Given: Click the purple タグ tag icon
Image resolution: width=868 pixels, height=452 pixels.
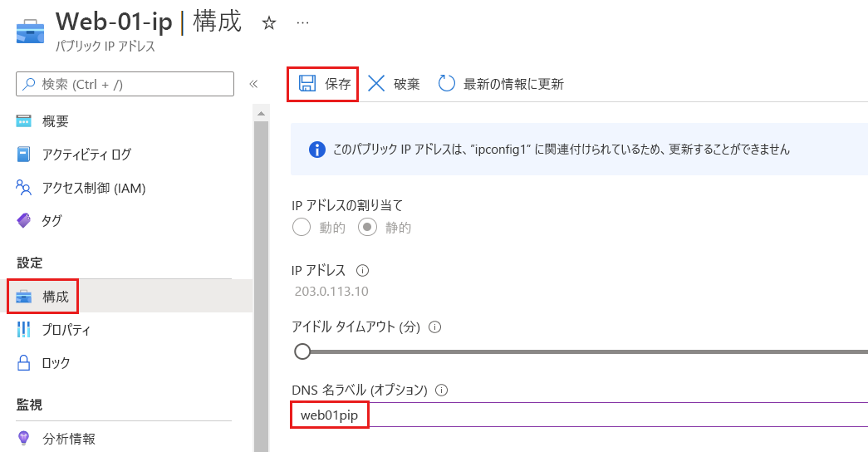Looking at the screenshot, I should point(24,220).
